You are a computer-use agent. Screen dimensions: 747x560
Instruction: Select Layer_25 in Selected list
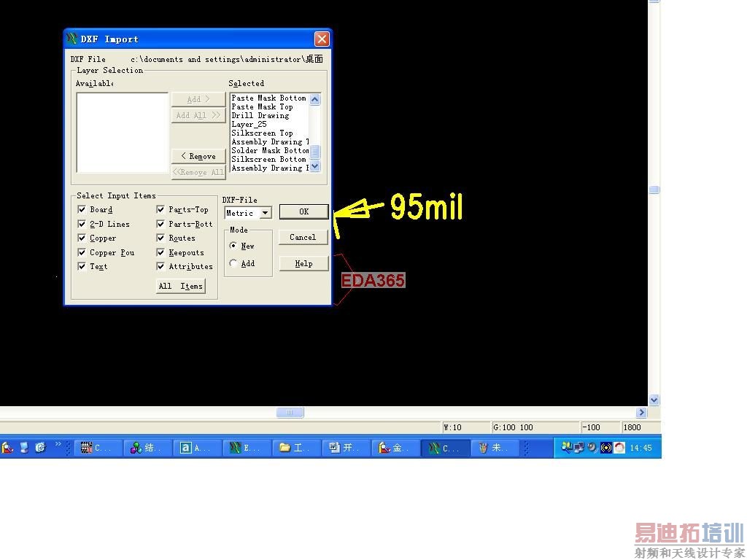pyautogui.click(x=249, y=124)
